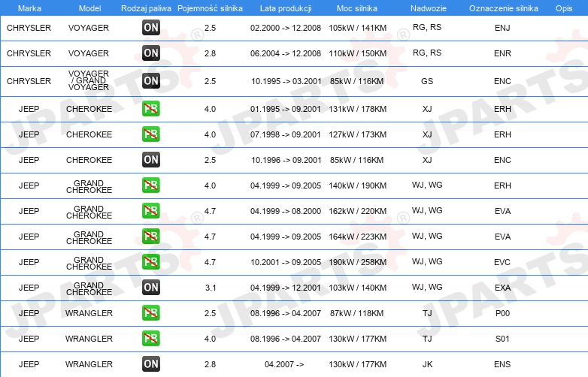Click the power value 103kW / 140KM

tap(357, 288)
